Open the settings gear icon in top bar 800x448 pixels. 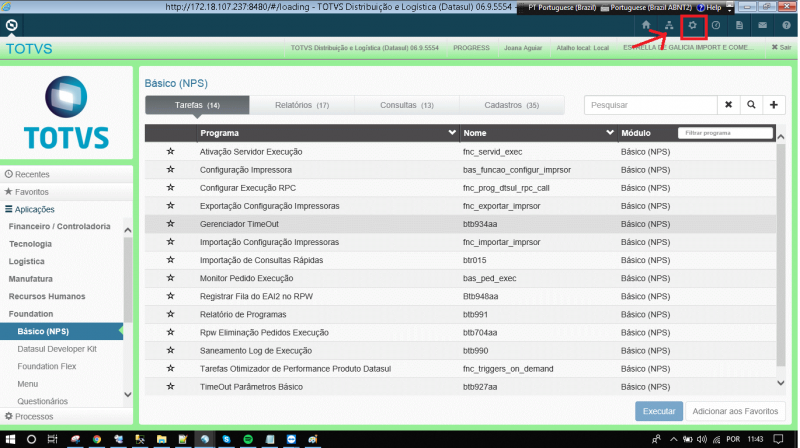pos(692,25)
